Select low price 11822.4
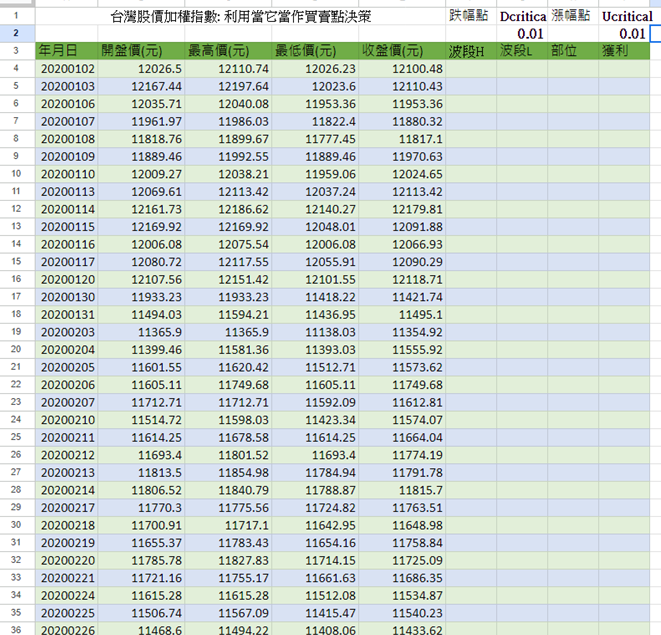The image size is (661, 635). click(315, 121)
